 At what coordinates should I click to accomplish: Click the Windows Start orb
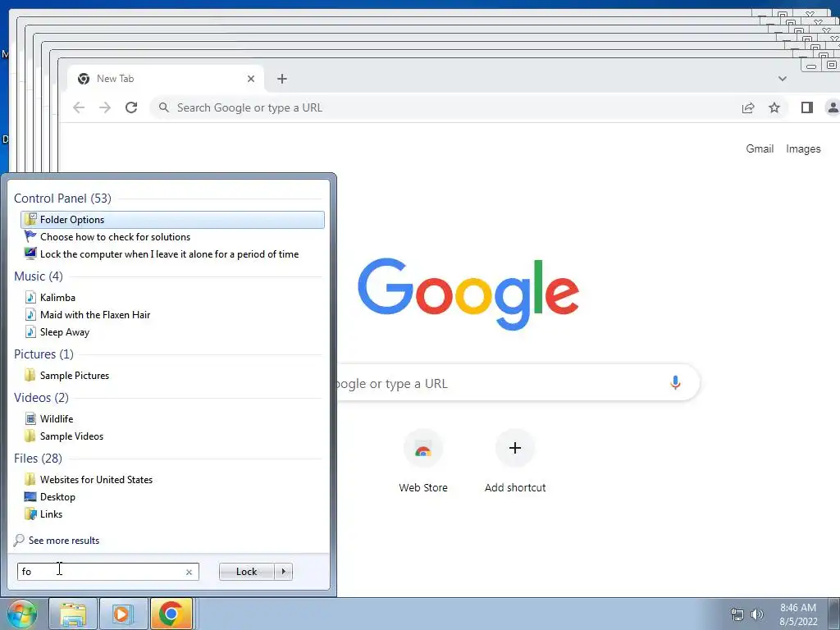coord(21,614)
